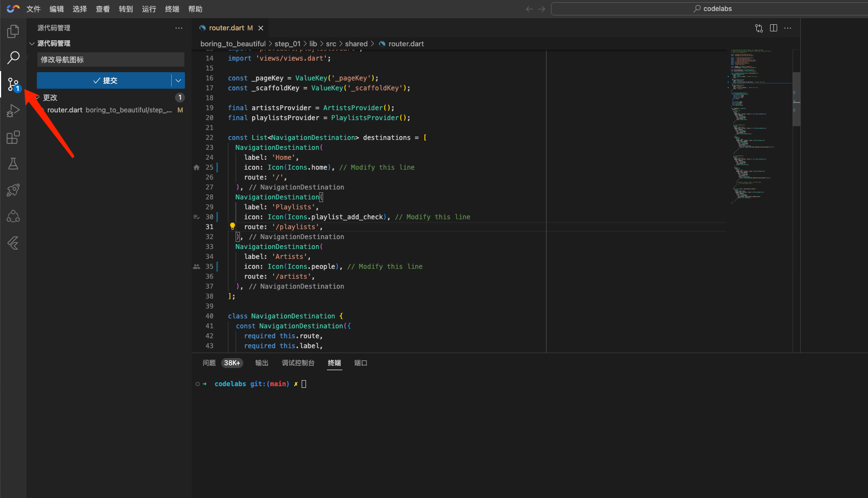Click the editor vertical scrollbar thumb
This screenshot has width=868, height=498.
click(796, 99)
